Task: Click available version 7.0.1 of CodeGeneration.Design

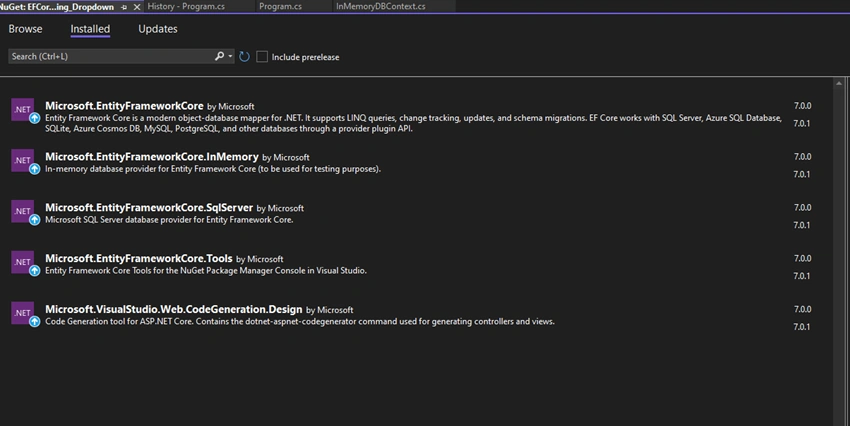Action: click(x=802, y=327)
